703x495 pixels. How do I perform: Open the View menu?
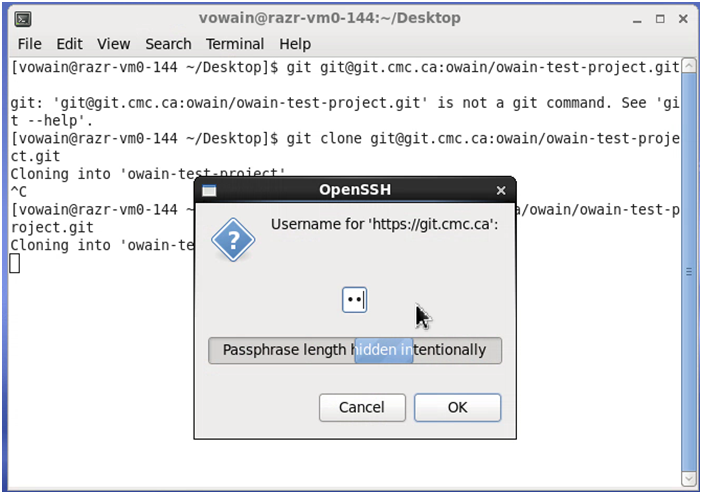[x=113, y=44]
